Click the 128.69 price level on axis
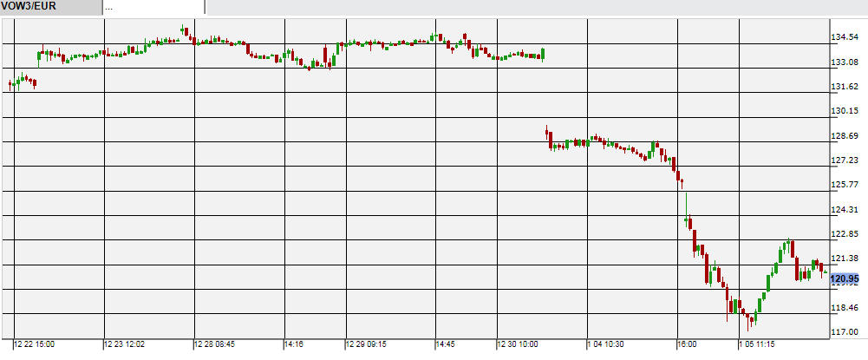 tap(845, 136)
